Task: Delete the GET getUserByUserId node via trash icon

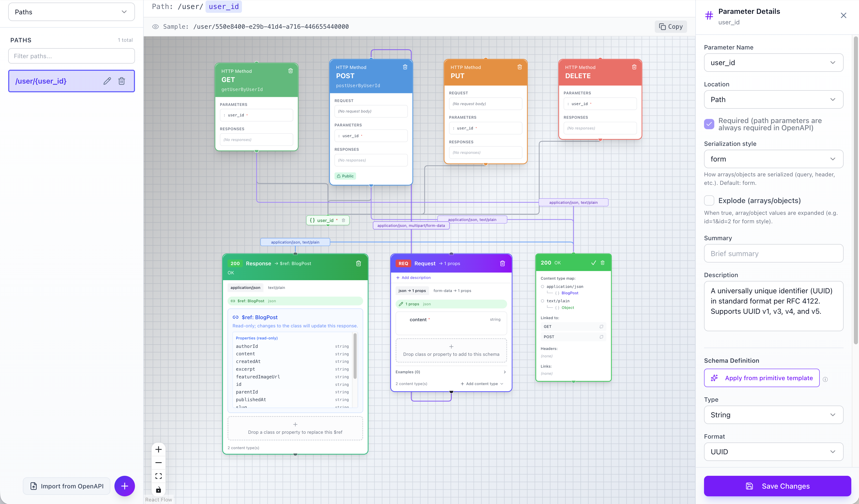Action: click(290, 71)
